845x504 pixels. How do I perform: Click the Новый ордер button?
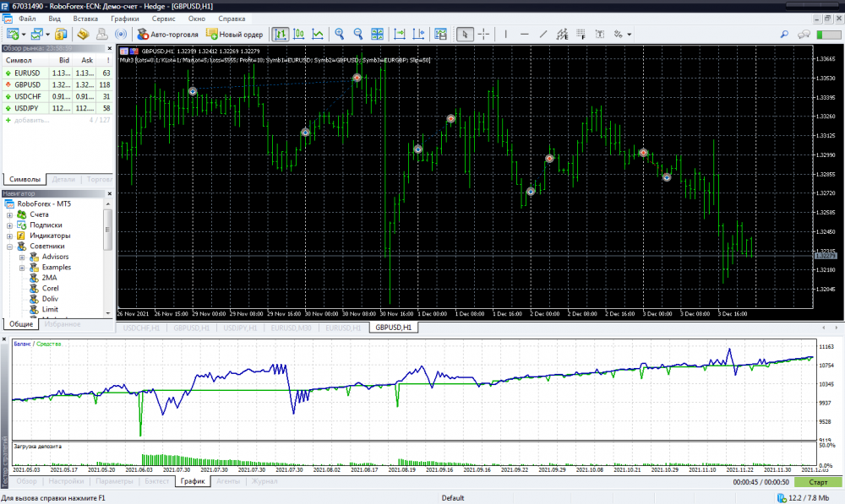234,35
